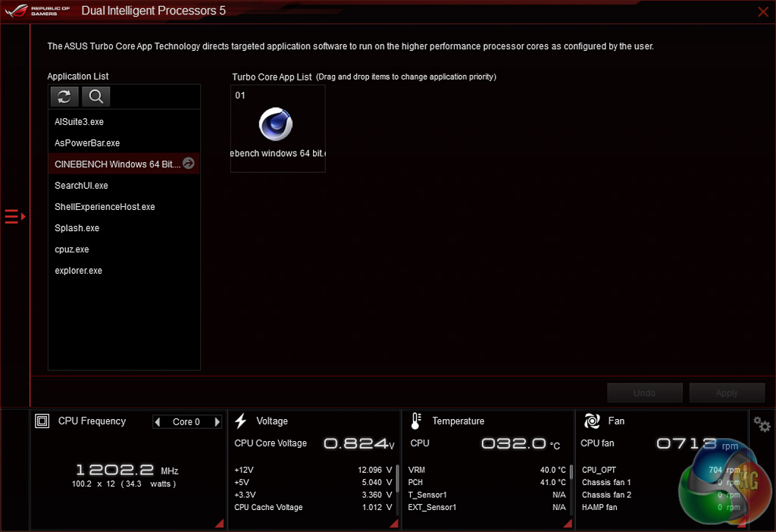
Task: Close Dual Intelligent Processors 5 window
Action: (763, 11)
